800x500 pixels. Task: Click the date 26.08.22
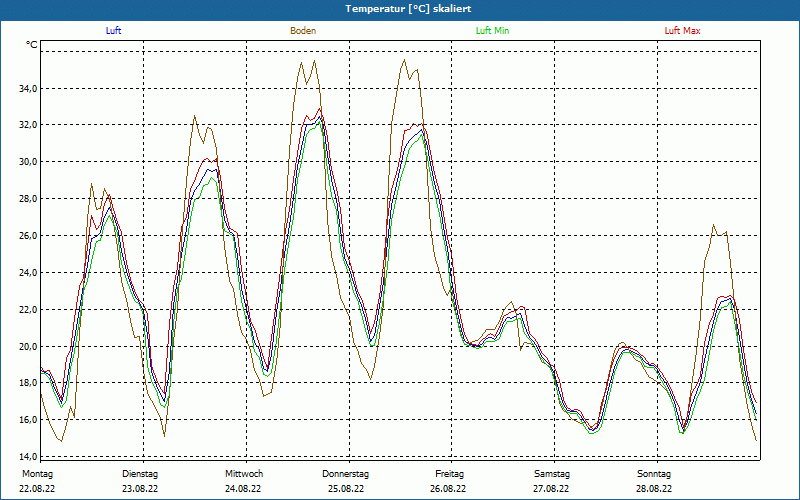point(448,489)
